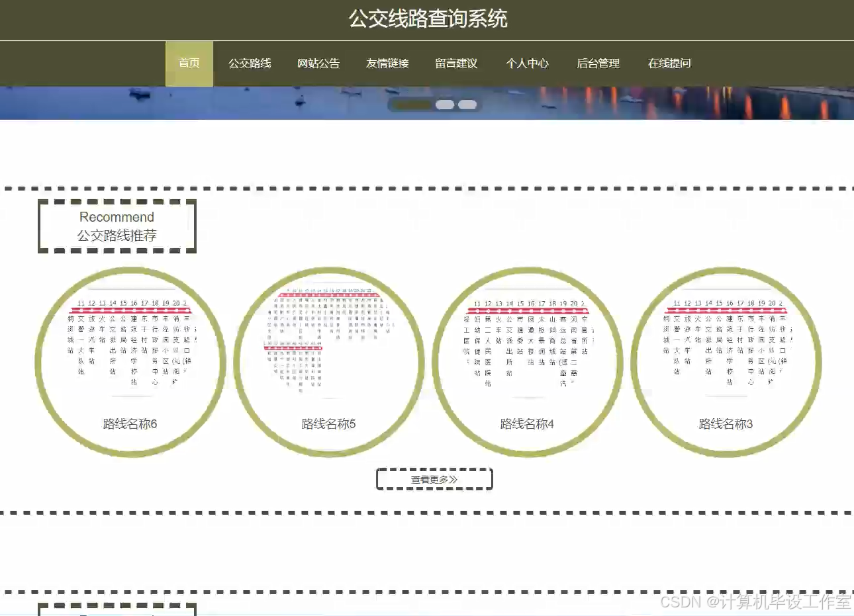Open the 在线提问 page

pyautogui.click(x=670, y=63)
